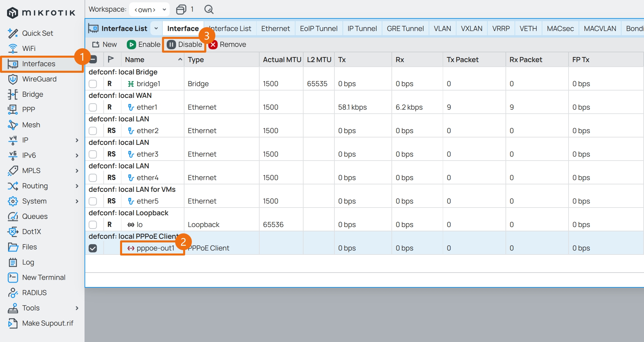
Task: Check the ether2 row checkbox
Action: [x=93, y=131]
